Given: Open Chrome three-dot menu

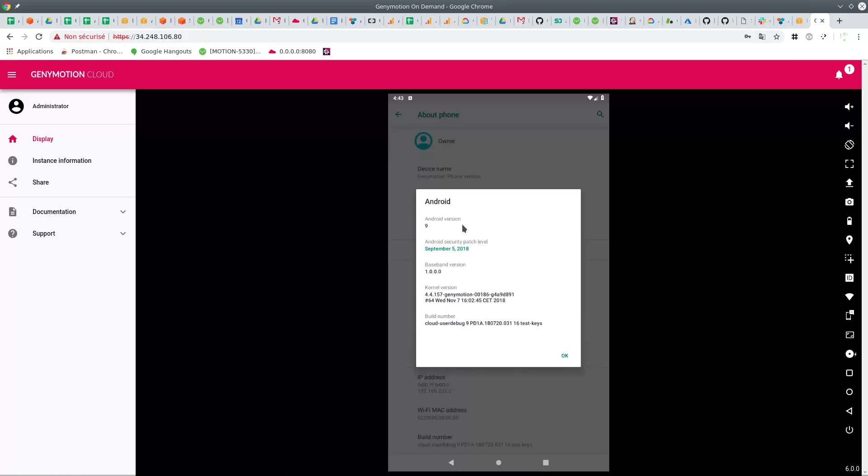Looking at the screenshot, I should click(x=859, y=37).
